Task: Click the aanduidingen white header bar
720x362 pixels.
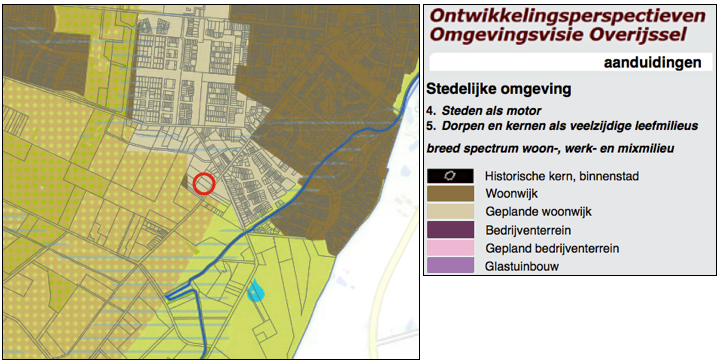Action: point(571,62)
